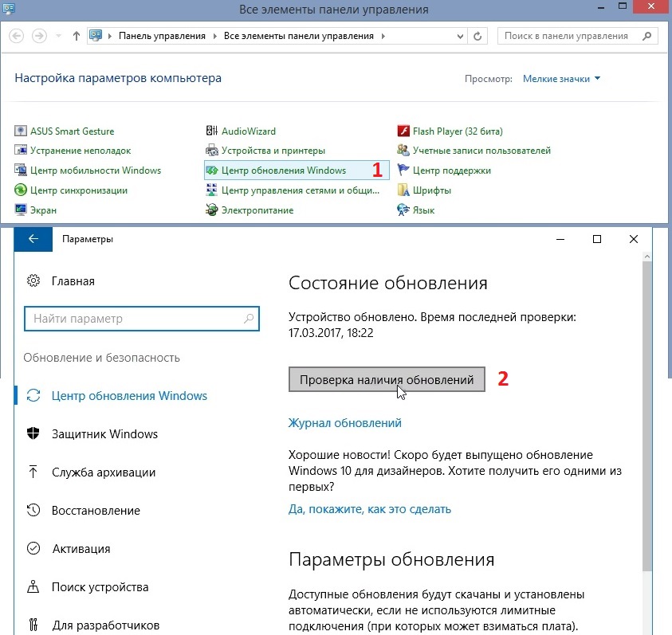The image size is (672, 635).
Task: Expand the address bar history dropdown
Action: (x=460, y=36)
